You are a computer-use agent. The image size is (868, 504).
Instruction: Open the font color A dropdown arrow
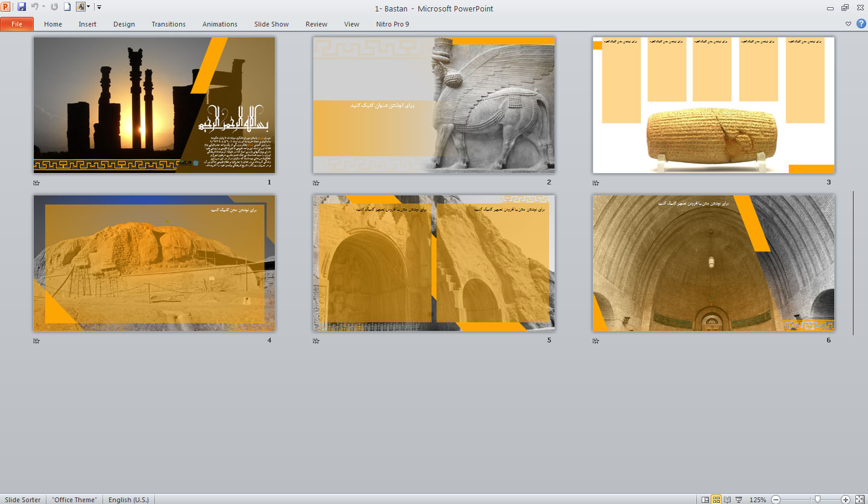tap(89, 7)
